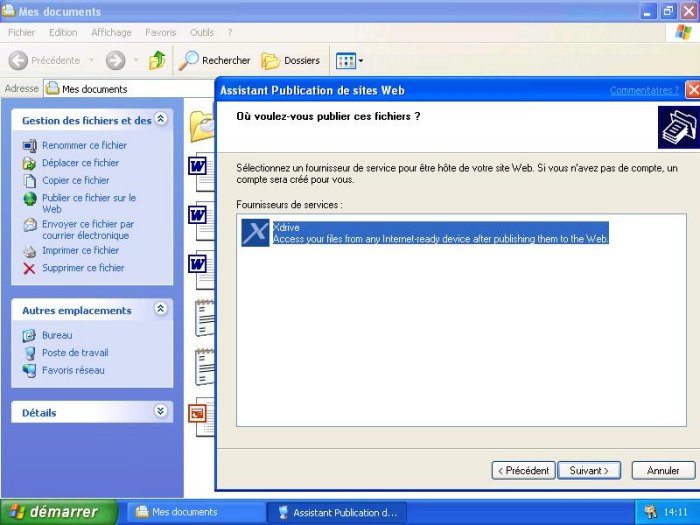Click Imprimer ce fichier task
Viewport: 700px width, 525px height.
[x=80, y=251]
